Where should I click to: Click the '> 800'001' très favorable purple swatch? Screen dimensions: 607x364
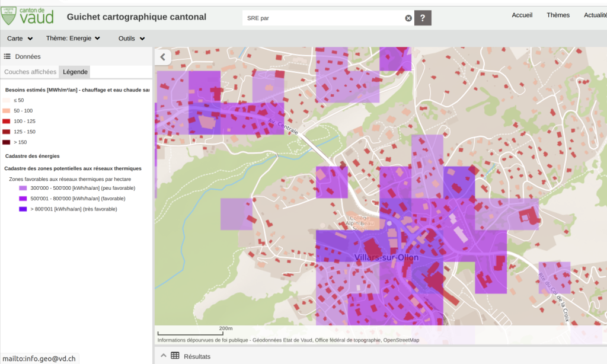click(23, 209)
